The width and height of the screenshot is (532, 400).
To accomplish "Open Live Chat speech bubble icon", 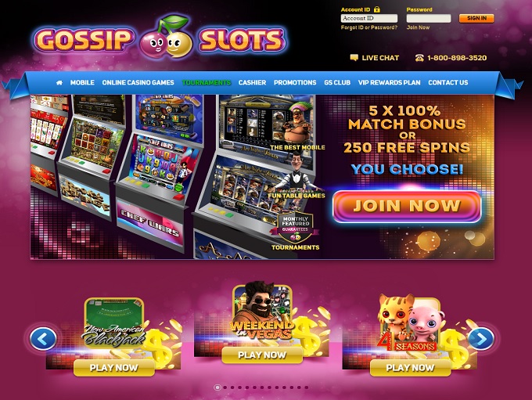I will pyautogui.click(x=354, y=58).
